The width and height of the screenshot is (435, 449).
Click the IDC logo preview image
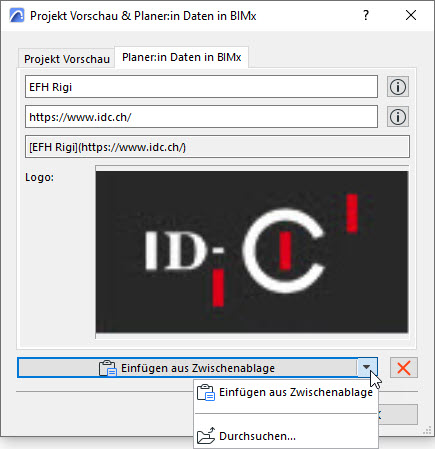point(252,252)
